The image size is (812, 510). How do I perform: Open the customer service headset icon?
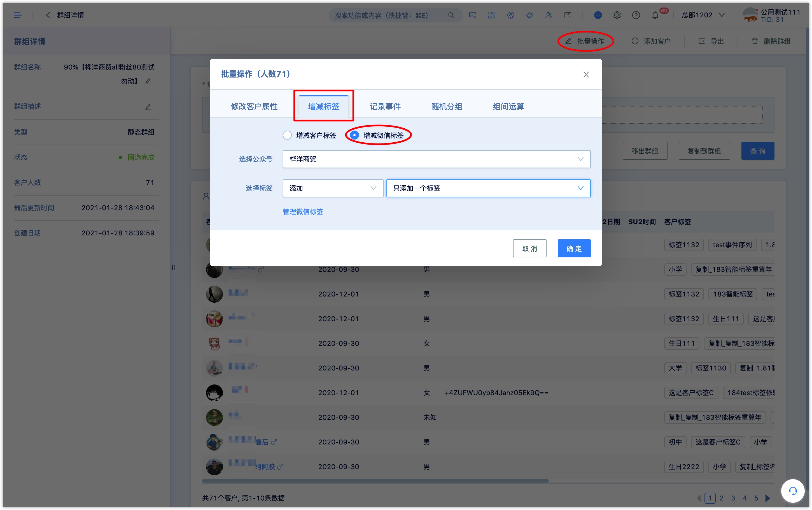[793, 491]
